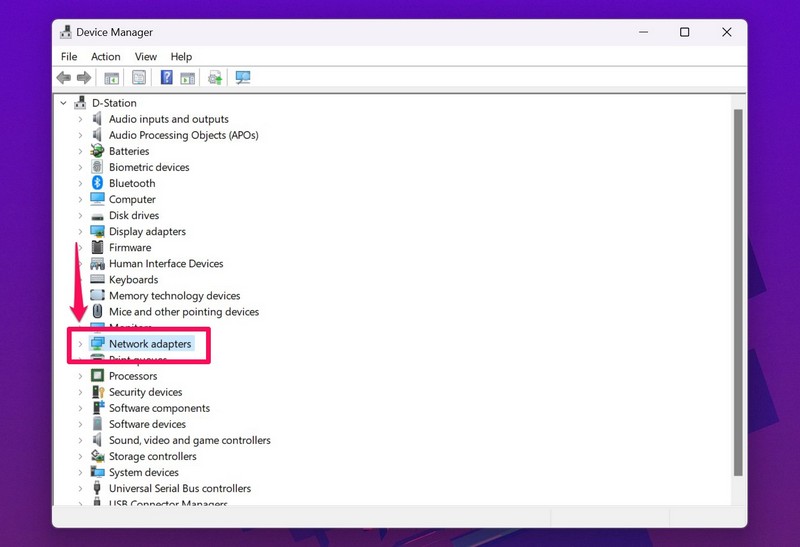Open the Action menu
Screen dimensions: 800x547
coord(105,57)
